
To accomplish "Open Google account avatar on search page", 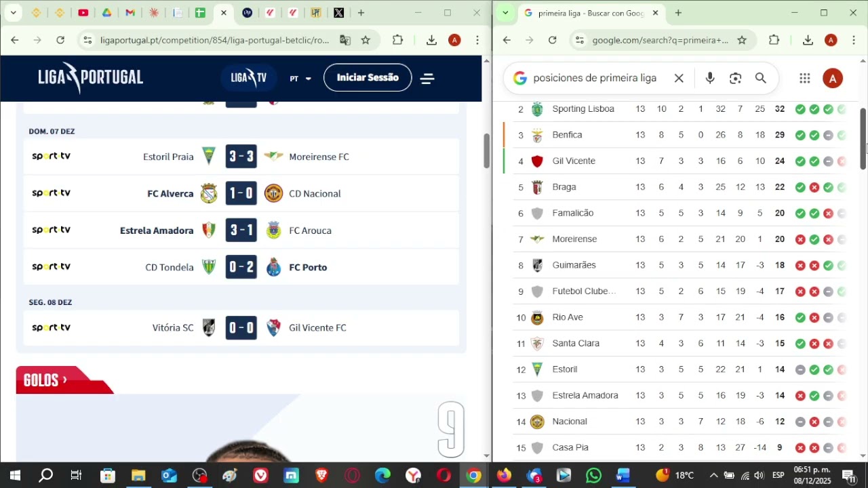I will (x=833, y=79).
